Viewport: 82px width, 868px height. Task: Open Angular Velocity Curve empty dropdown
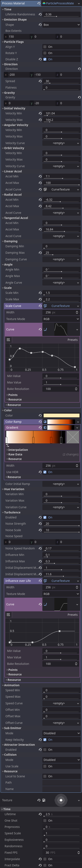coord(61,143)
